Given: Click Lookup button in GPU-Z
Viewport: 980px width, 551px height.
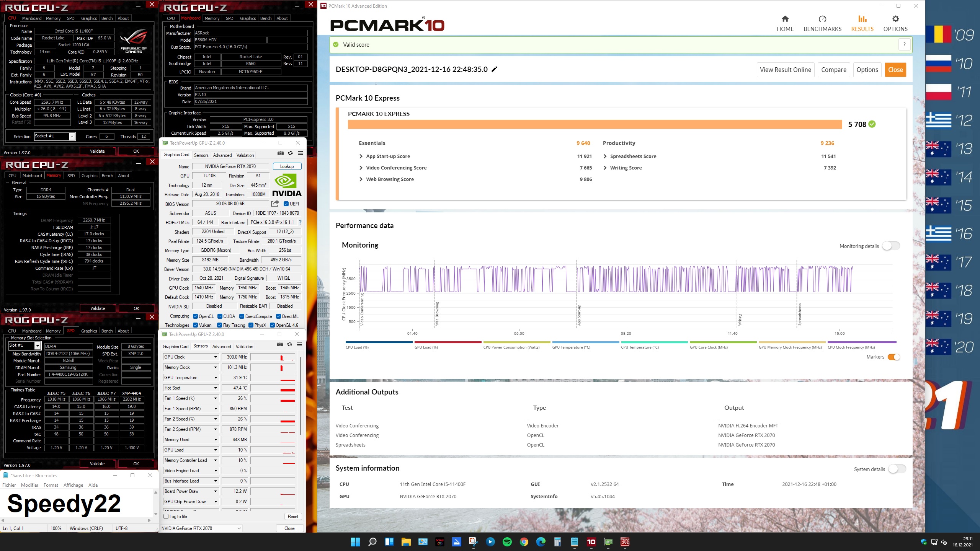Looking at the screenshot, I should point(287,166).
